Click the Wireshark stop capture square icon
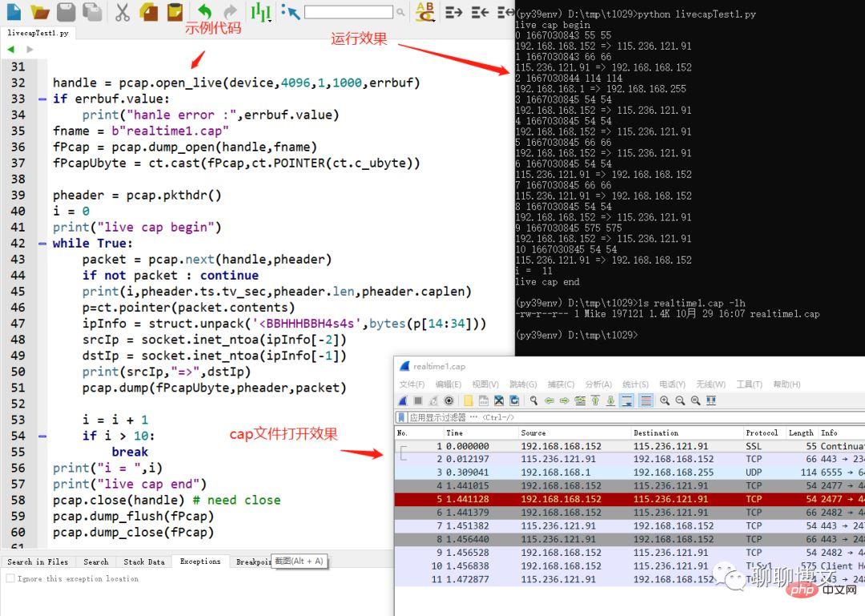Screen dimensions: 865x616 click(x=418, y=401)
